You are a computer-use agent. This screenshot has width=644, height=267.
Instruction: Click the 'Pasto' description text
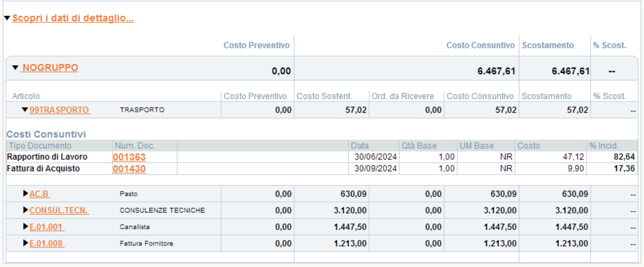pos(129,194)
